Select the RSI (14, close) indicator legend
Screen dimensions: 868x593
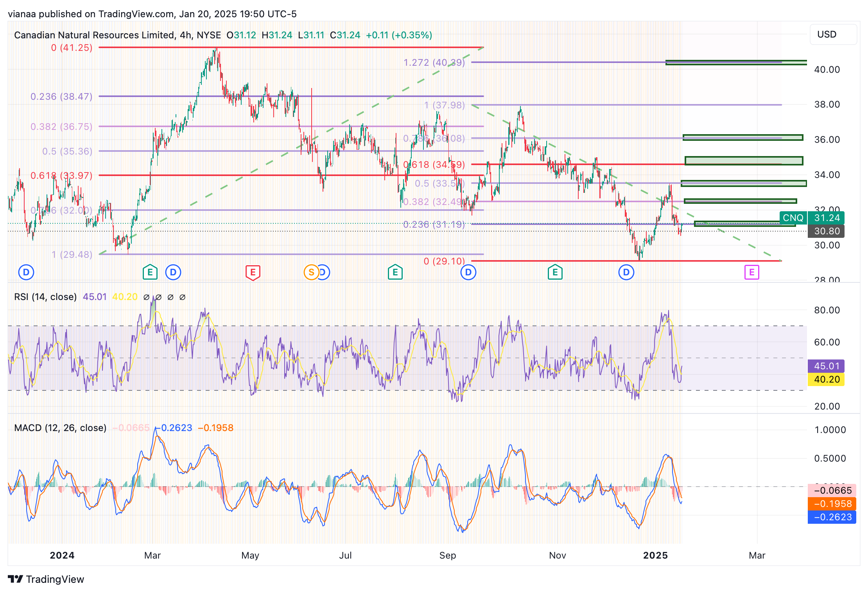[x=45, y=297]
